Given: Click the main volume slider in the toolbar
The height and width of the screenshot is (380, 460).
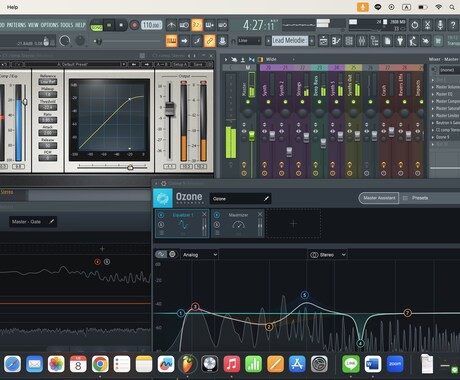Looking at the screenshot, I should coord(128,41).
